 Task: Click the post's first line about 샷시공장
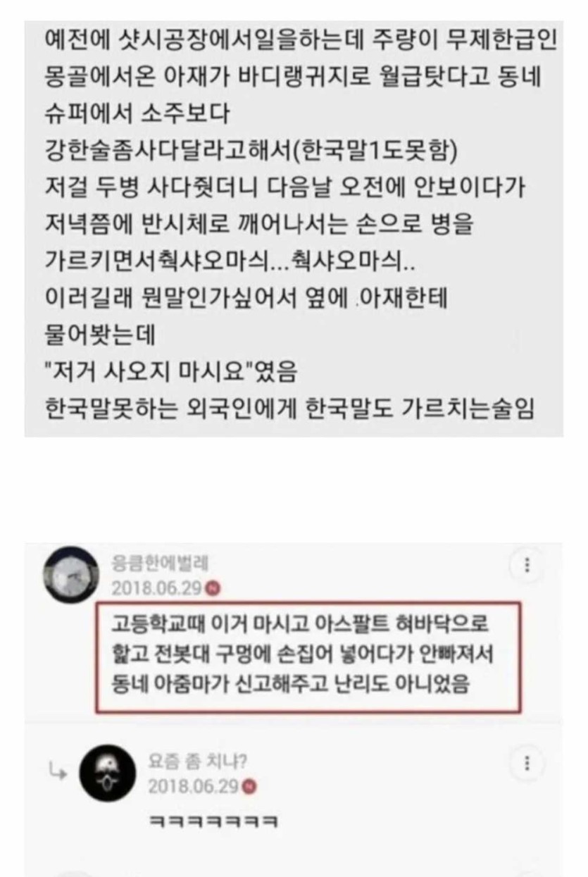coord(301,41)
